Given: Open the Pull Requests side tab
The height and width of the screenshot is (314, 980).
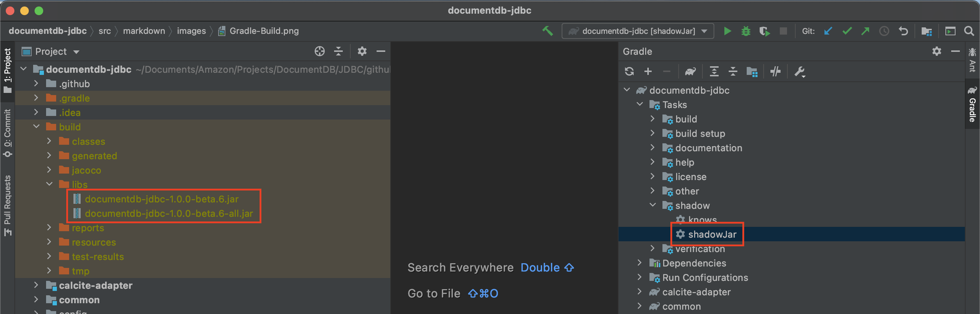Looking at the screenshot, I should tap(7, 206).
